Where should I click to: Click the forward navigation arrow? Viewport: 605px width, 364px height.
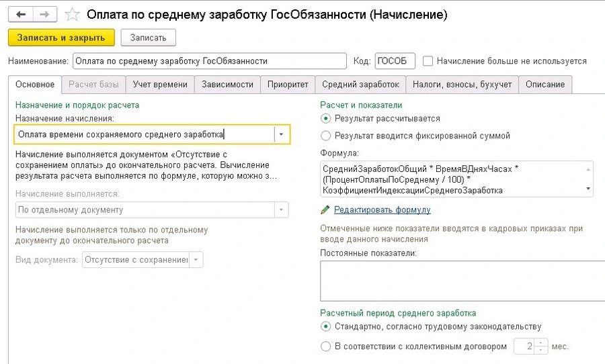point(44,13)
